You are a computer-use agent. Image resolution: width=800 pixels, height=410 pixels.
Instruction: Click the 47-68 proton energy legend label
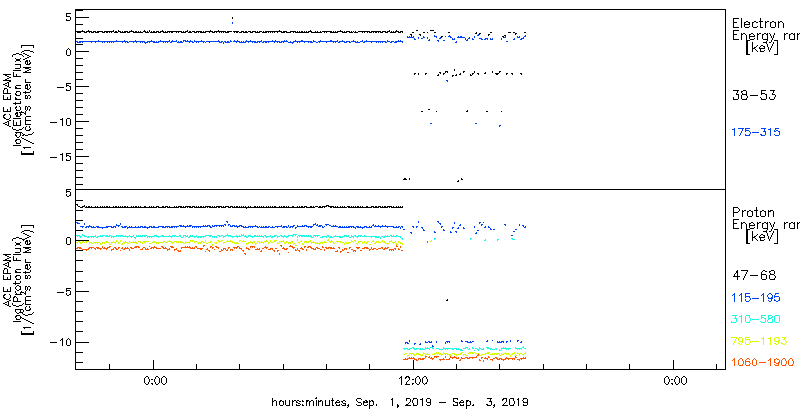754,276
